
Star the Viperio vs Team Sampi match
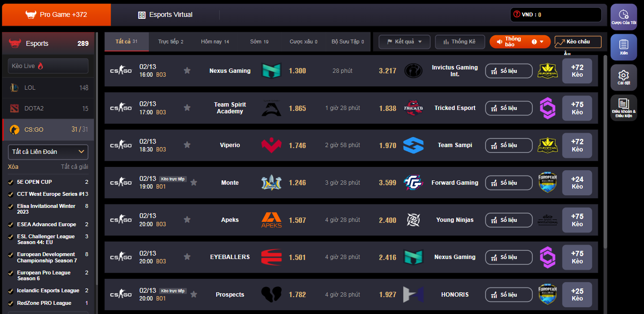tap(187, 145)
